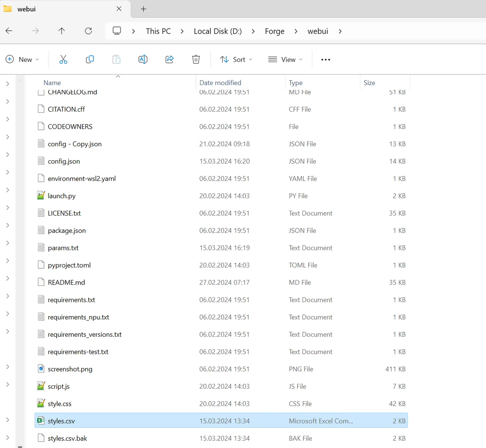This screenshot has width=486, height=448.
Task: Click the BAK File type cell
Action: click(x=300, y=438)
